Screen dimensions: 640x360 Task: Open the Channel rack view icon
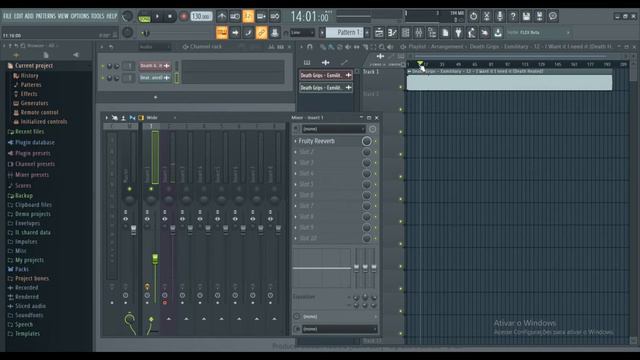coord(405,33)
